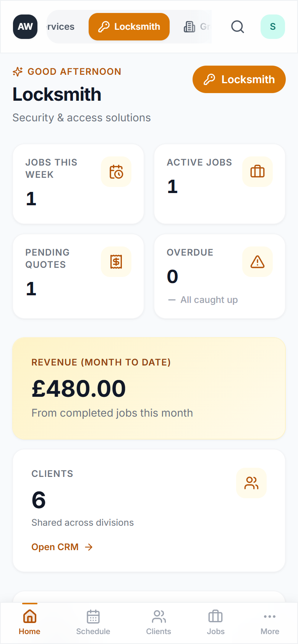Go to Schedule in bottom navigation
Screen dimensions: 298x644
tap(93, 623)
